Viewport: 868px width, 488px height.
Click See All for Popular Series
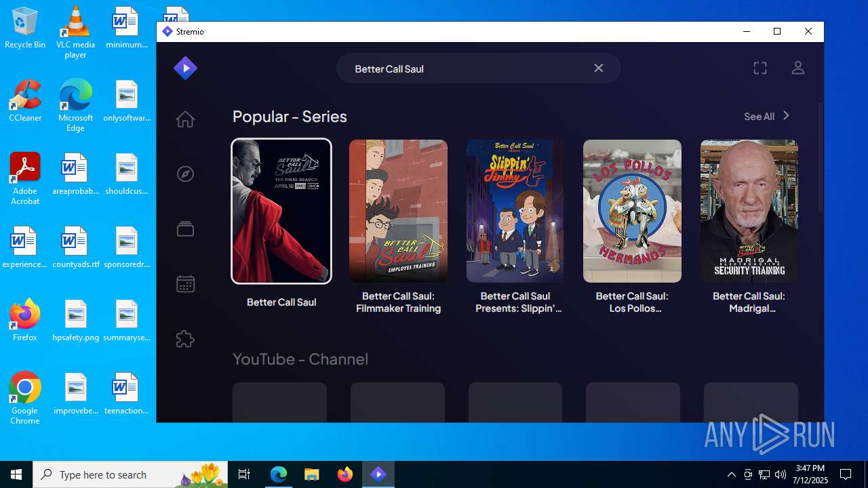759,117
